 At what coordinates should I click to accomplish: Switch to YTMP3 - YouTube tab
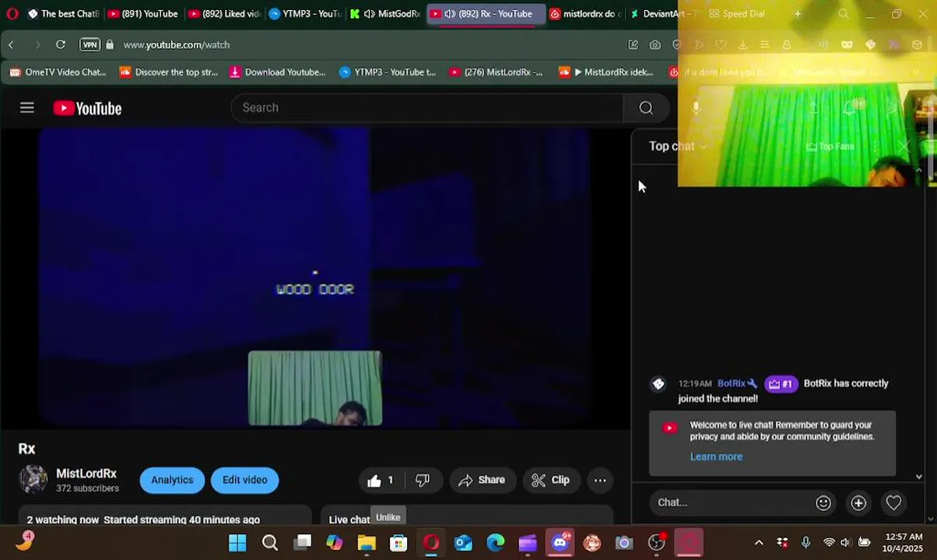pos(304,14)
